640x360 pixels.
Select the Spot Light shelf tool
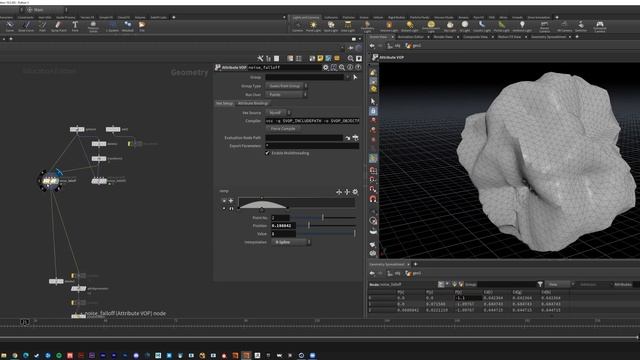331,27
